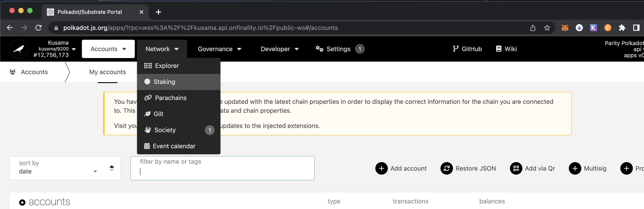Toggle the accounts section bullet icon
This screenshot has width=644, height=209.
point(22,202)
